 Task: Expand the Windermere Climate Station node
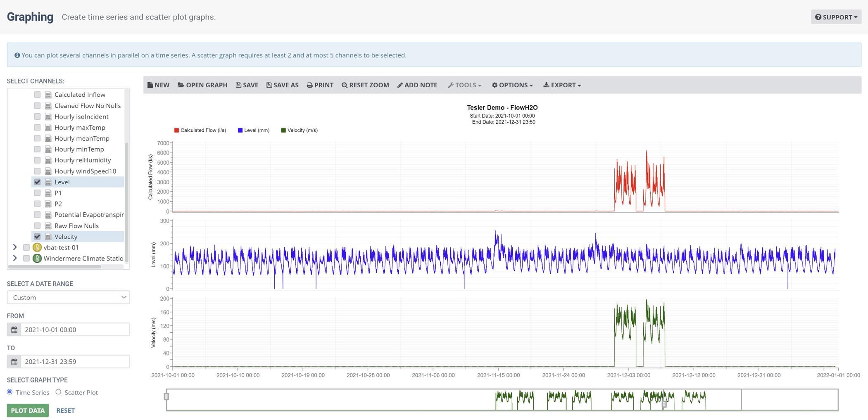(15, 258)
